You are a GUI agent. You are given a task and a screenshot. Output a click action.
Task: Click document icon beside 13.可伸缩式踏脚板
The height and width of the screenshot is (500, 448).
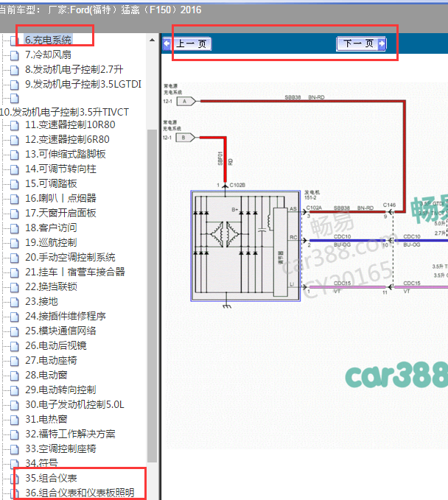14,155
